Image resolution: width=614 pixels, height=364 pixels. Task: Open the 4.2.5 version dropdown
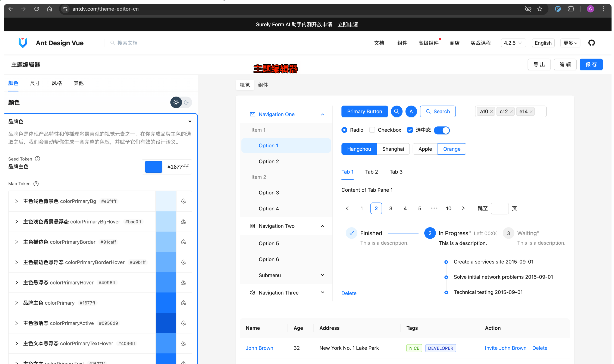pyautogui.click(x=513, y=43)
